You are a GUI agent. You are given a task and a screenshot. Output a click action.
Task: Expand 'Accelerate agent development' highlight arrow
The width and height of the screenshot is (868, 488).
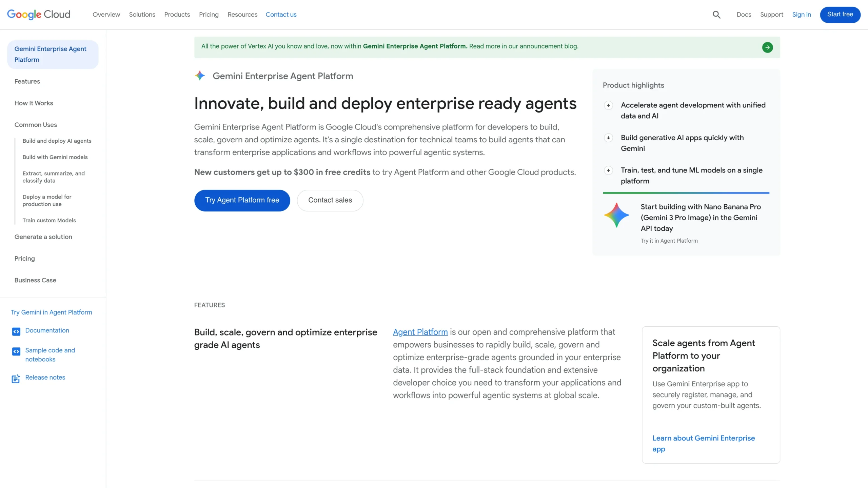click(608, 105)
